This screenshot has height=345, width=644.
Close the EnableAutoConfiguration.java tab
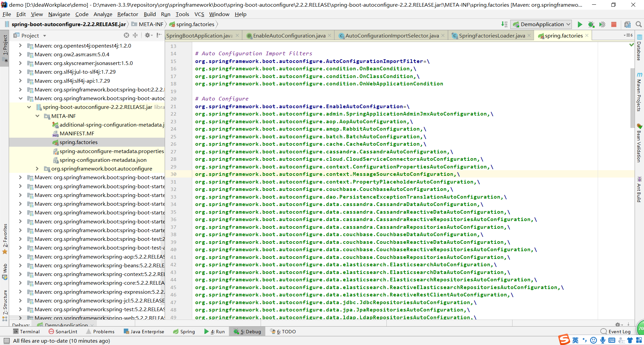[330, 36]
